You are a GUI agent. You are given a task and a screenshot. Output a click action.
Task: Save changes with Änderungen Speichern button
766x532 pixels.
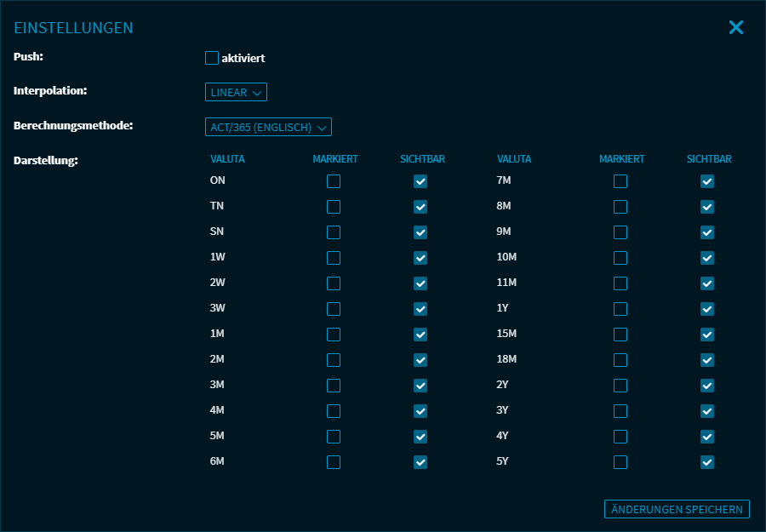pos(677,509)
